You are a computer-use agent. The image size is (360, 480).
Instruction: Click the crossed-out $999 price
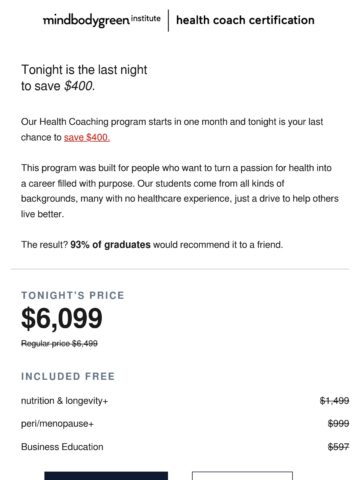pyautogui.click(x=338, y=424)
